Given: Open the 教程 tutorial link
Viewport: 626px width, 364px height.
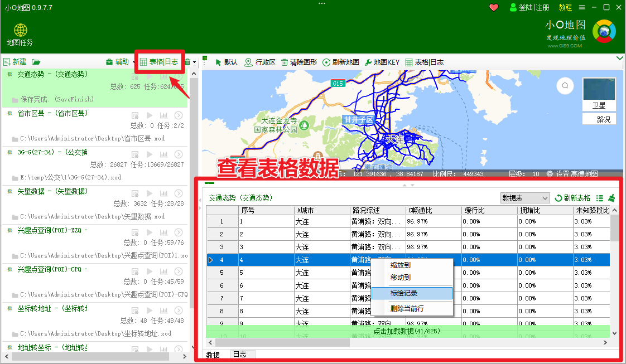Looking at the screenshot, I should [565, 8].
